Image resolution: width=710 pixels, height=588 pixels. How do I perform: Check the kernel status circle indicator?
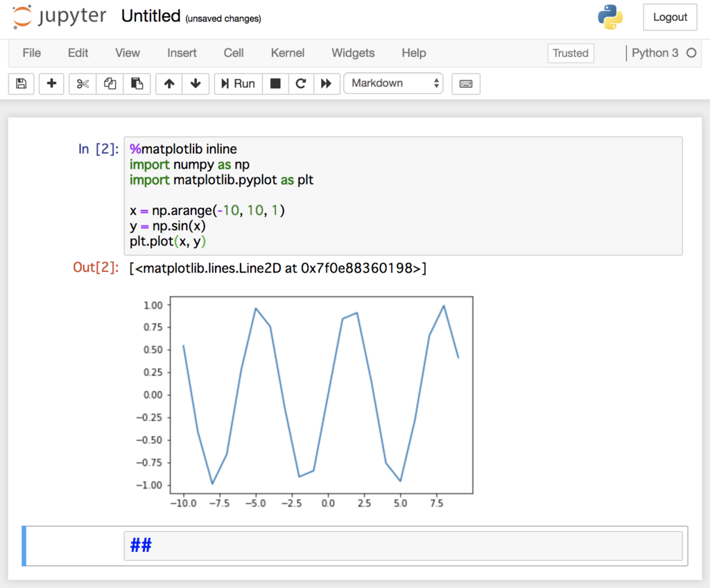point(691,53)
